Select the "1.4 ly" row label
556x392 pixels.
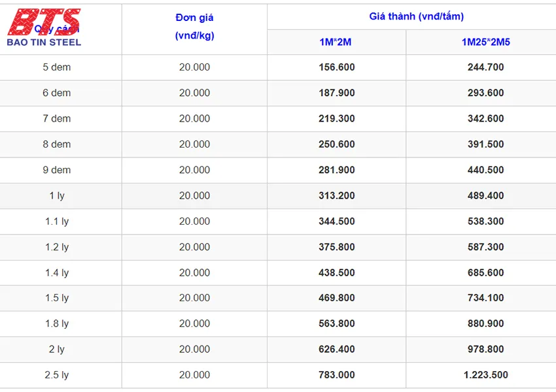click(x=57, y=272)
